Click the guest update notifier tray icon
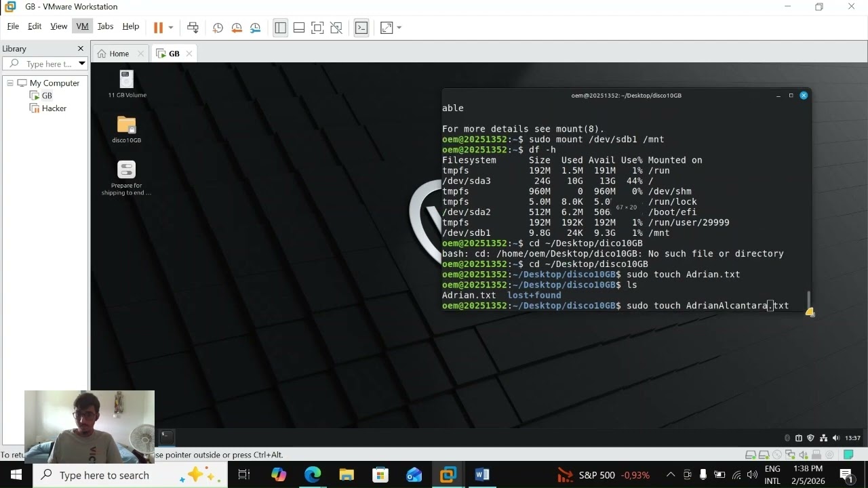 pos(799,438)
